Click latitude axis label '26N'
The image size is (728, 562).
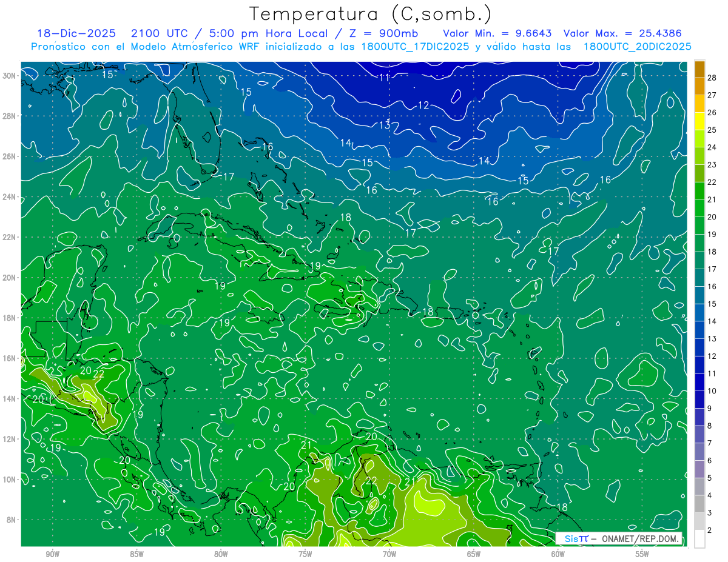[x=9, y=156]
